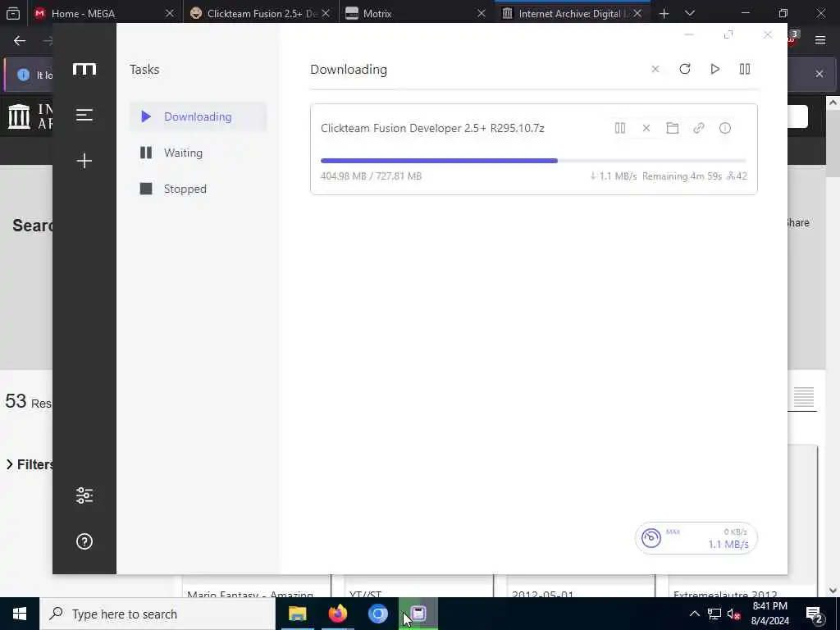840x630 pixels.
Task: Open Motrix preferences sliders icon
Action: (84, 495)
